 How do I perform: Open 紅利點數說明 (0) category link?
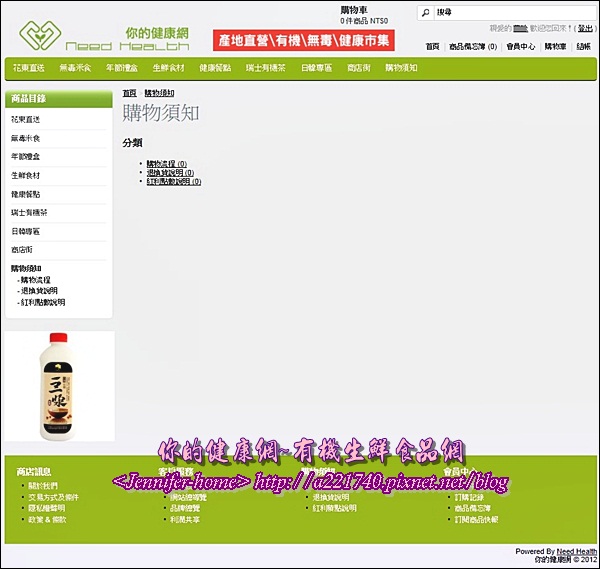pyautogui.click(x=174, y=181)
